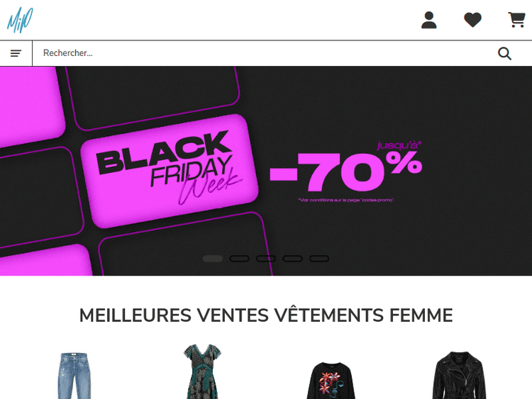Viewport: 532px width, 399px height.
Task: Select the first carousel slide indicator
Action: point(213,259)
